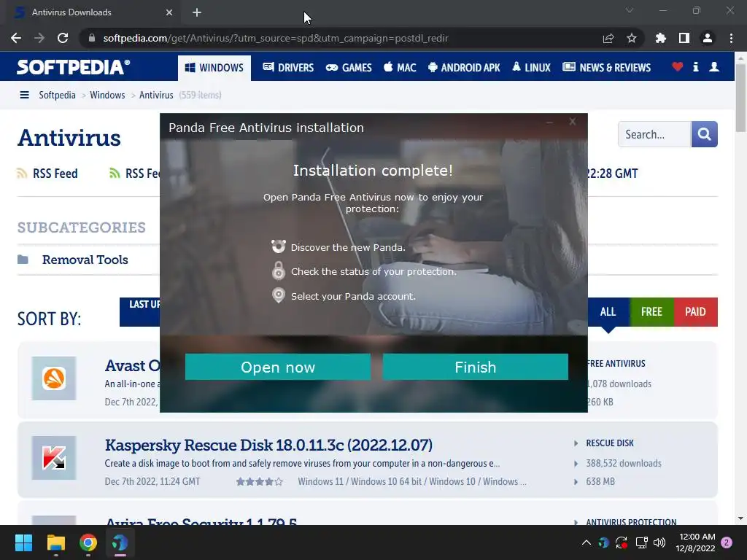Go back with the browser back arrow

[x=16, y=38]
